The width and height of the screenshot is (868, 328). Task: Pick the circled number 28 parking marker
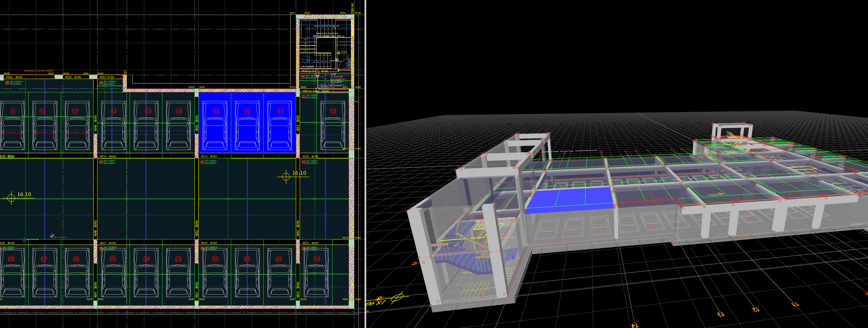[x=11, y=259]
